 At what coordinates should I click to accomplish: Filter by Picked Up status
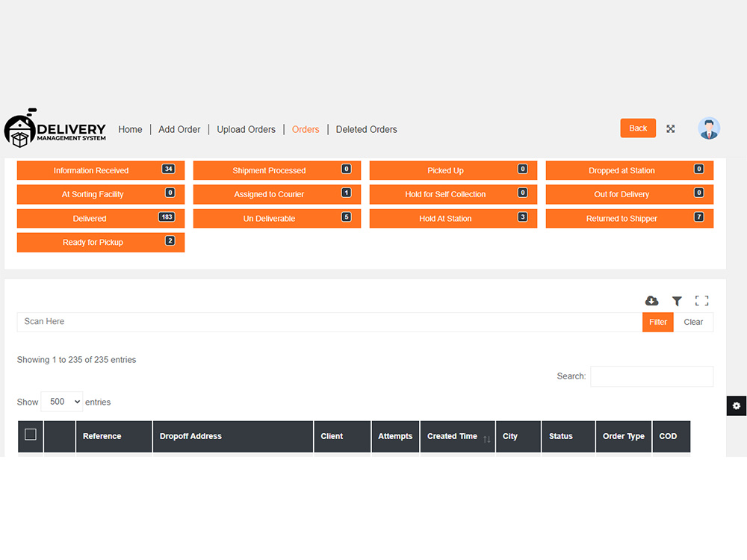pos(453,170)
